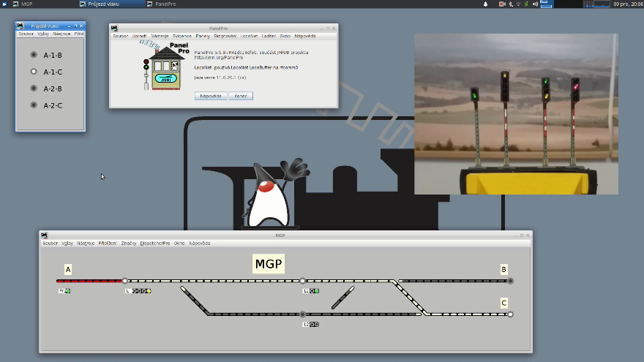Expand the DispatcherPro menu in MGP window

point(155,243)
